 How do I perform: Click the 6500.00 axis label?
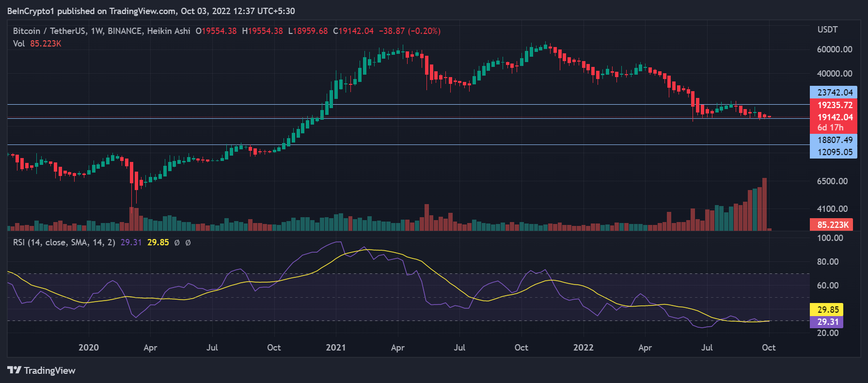click(832, 181)
